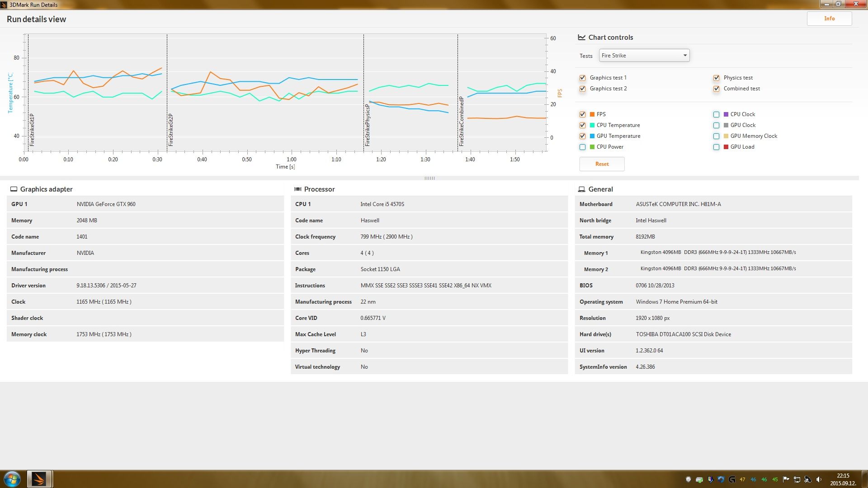The width and height of the screenshot is (868, 488).
Task: Click the orange FPS color swatch
Action: tap(592, 114)
